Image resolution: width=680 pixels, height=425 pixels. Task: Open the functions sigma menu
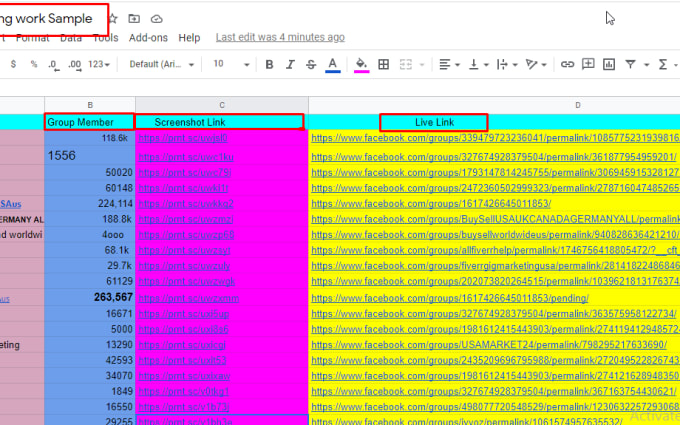(663, 65)
